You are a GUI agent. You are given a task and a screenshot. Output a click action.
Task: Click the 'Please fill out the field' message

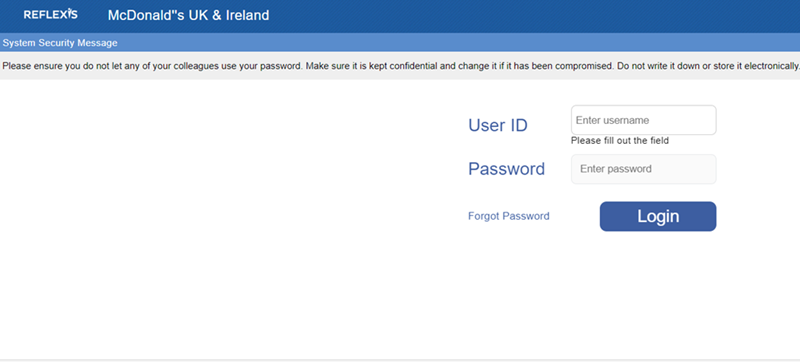[619, 141]
